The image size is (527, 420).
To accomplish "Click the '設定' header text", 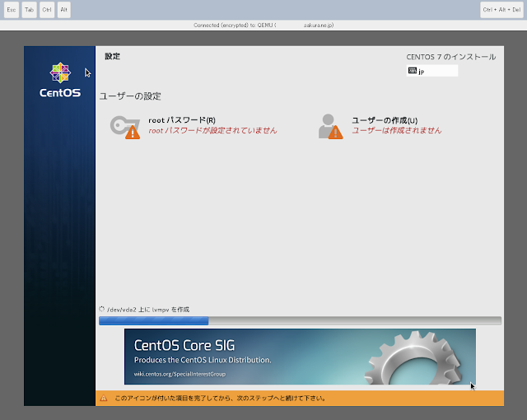I will point(112,56).
